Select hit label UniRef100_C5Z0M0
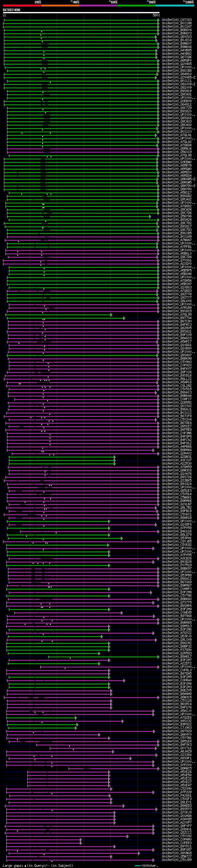197x868 pixels. click(x=177, y=789)
